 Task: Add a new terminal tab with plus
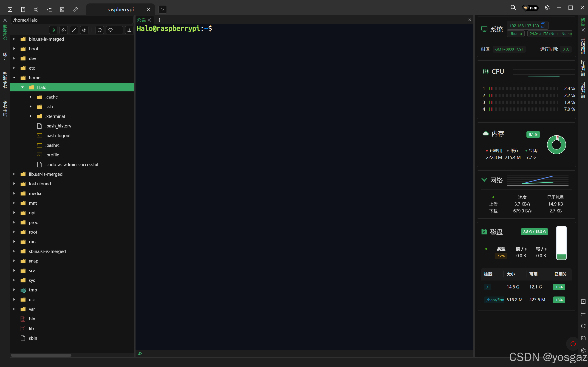[159, 20]
